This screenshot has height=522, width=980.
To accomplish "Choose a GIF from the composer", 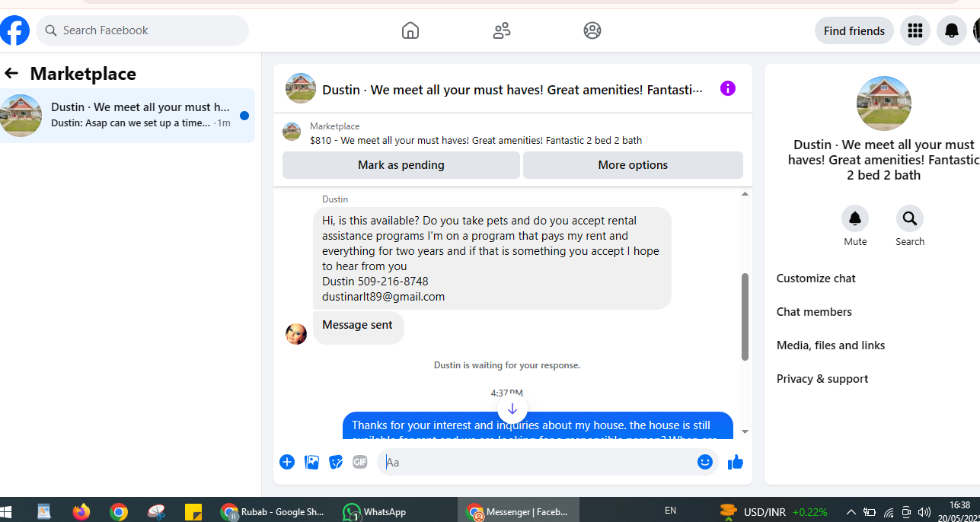I will pyautogui.click(x=360, y=462).
